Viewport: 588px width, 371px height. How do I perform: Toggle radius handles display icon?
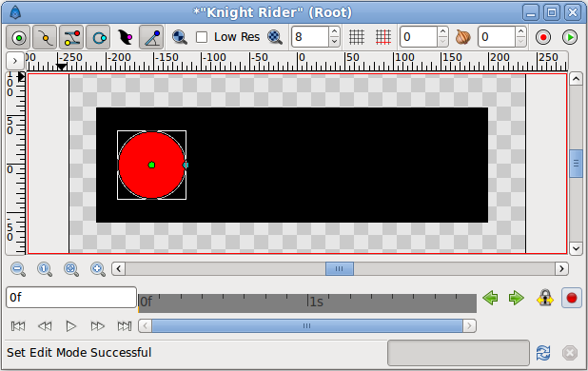pyautogui.click(x=98, y=37)
